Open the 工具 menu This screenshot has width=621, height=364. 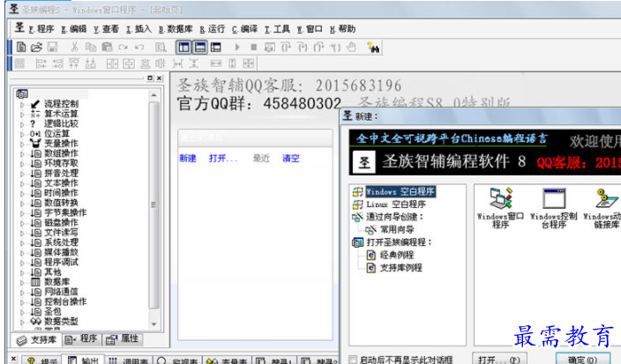277,29
